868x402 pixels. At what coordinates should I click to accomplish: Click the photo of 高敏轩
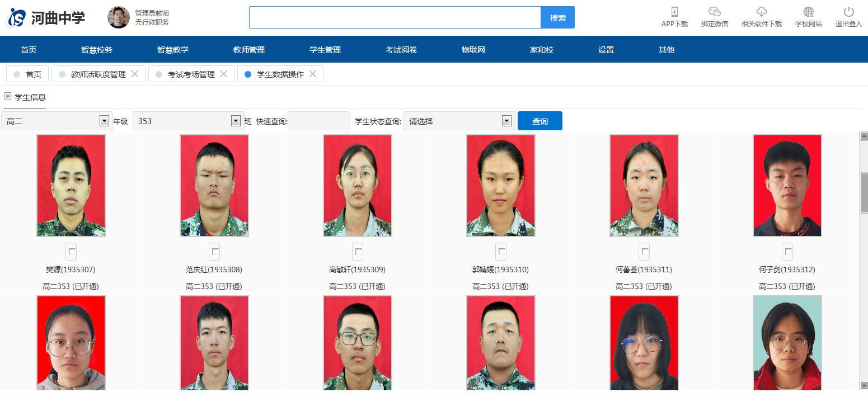tap(358, 186)
